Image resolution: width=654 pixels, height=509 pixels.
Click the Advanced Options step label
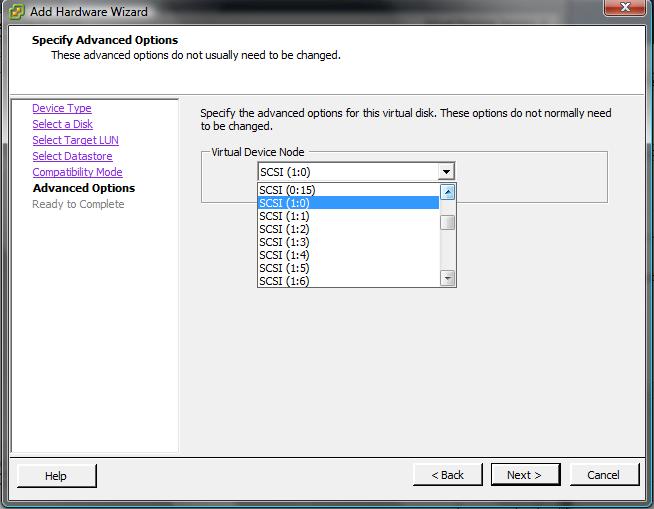(84, 188)
